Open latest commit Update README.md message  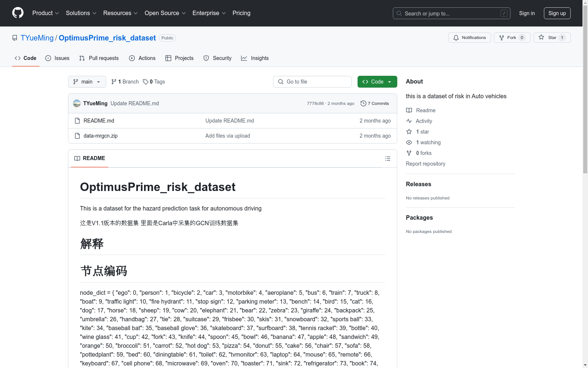[135, 103]
